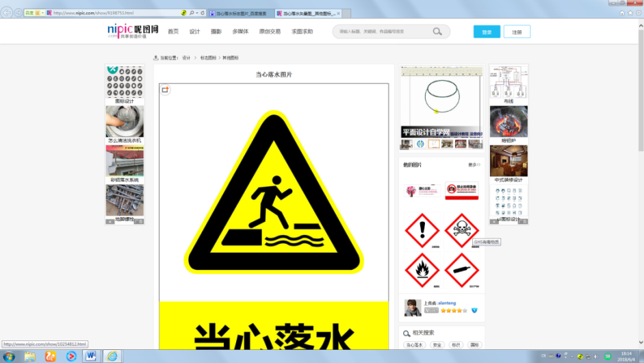Image resolution: width=644 pixels, height=363 pixels.
Task: Open the GHS gas cylinder hazard image
Action: [x=461, y=269]
